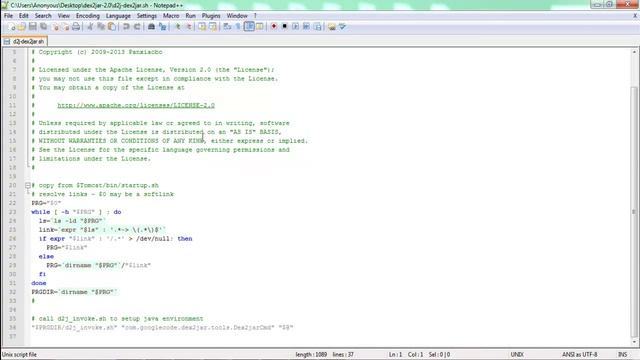640x360 pixels.
Task: Click the INS insert mode indicator
Action: point(622,354)
